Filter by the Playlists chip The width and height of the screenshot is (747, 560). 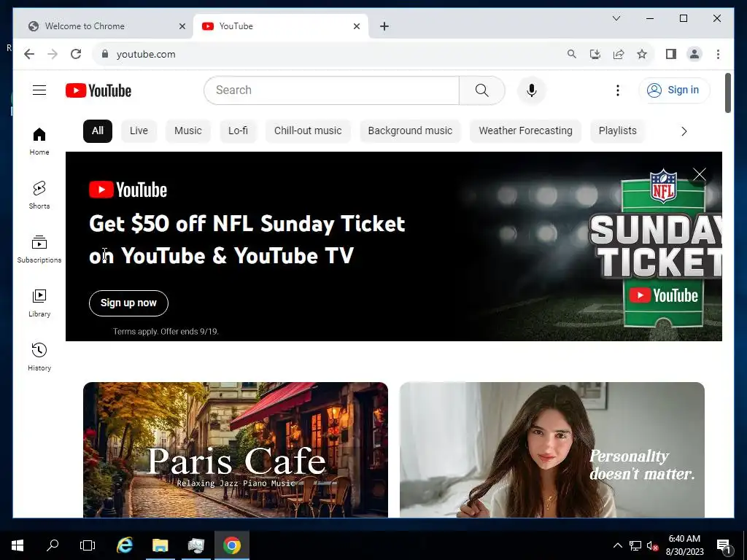(x=617, y=131)
